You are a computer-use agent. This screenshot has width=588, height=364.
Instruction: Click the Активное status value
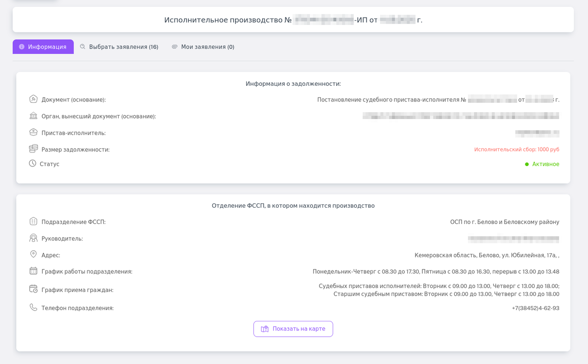546,164
